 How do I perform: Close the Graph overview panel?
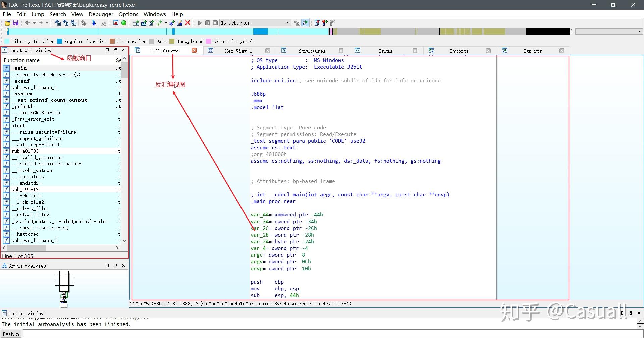pos(123,265)
